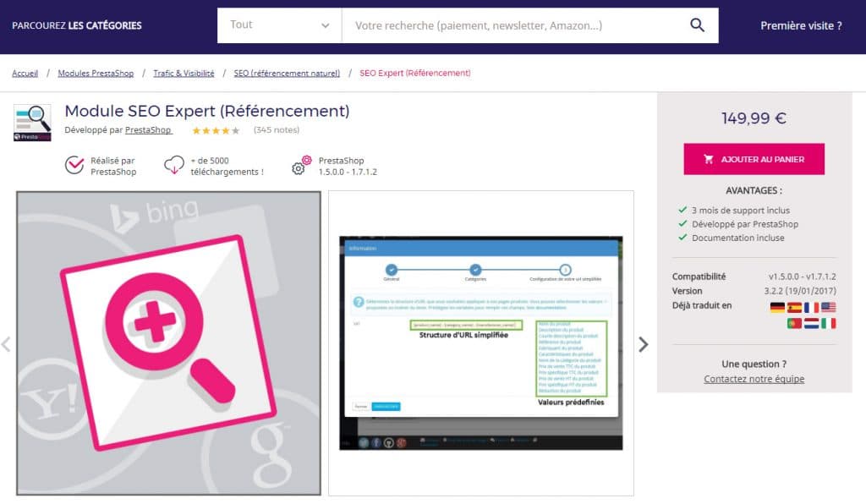866x504 pixels.
Task: Click the cart icon in Ajouter au panier
Action: pos(709,159)
